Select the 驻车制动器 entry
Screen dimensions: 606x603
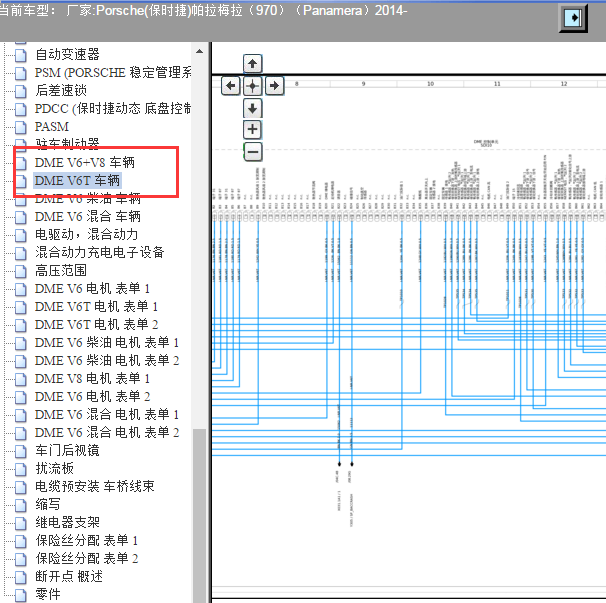pos(68,144)
